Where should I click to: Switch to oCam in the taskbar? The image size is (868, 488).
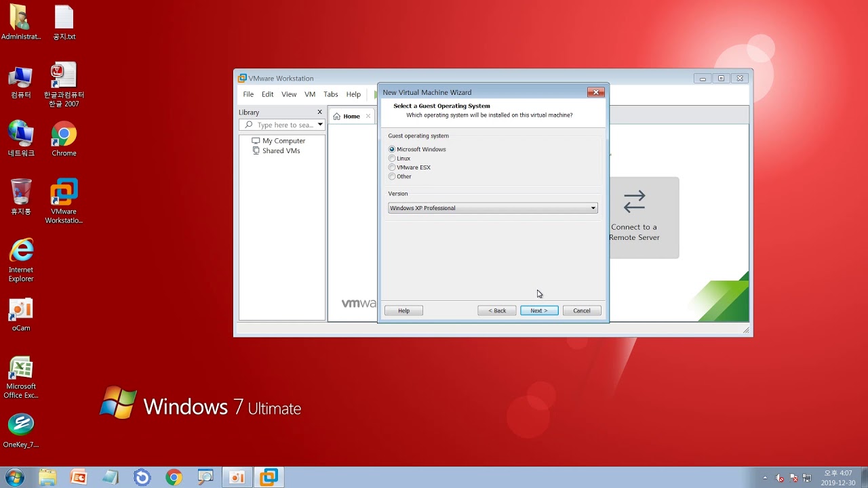(237, 477)
